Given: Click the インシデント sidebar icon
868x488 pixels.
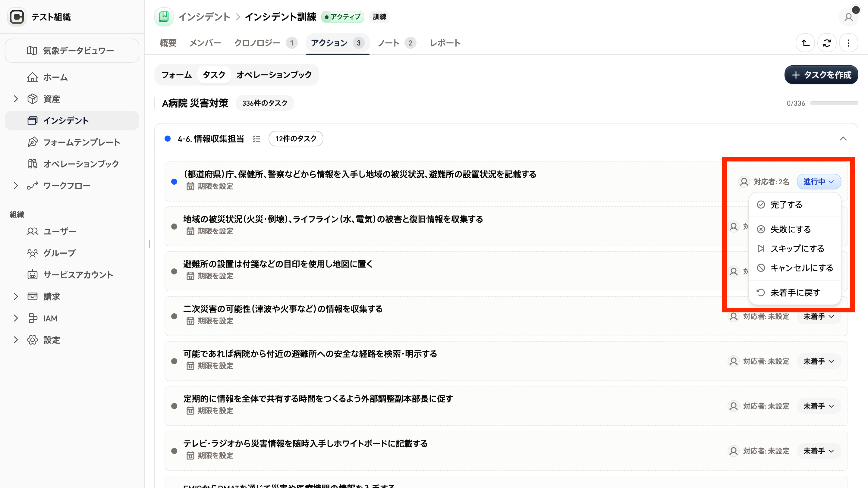Looking at the screenshot, I should click(32, 120).
